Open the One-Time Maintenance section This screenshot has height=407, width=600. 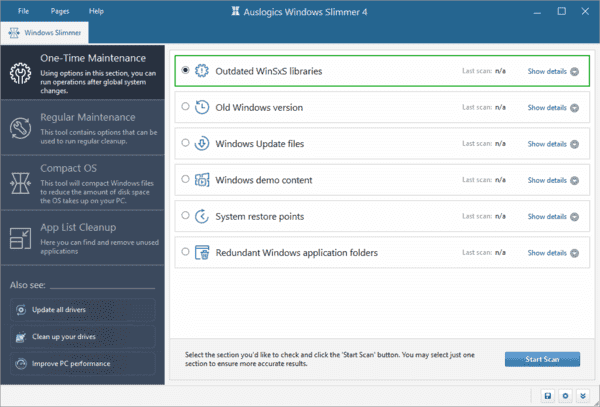click(x=83, y=72)
